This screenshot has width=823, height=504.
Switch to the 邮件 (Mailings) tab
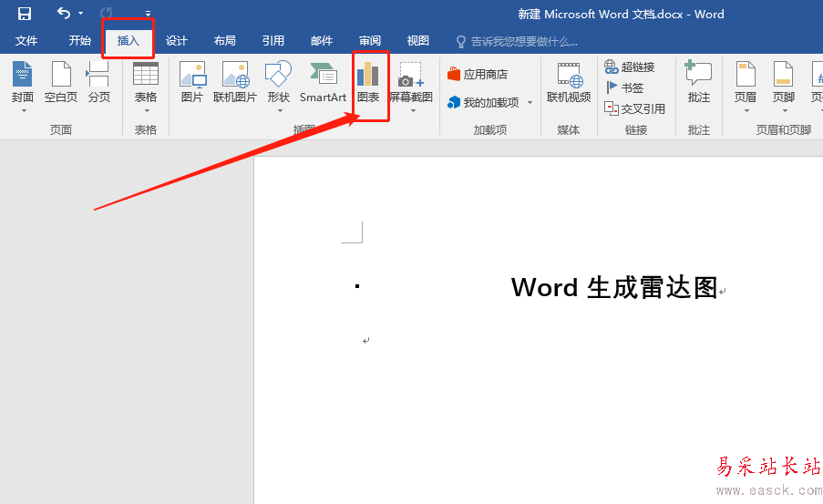(x=321, y=40)
